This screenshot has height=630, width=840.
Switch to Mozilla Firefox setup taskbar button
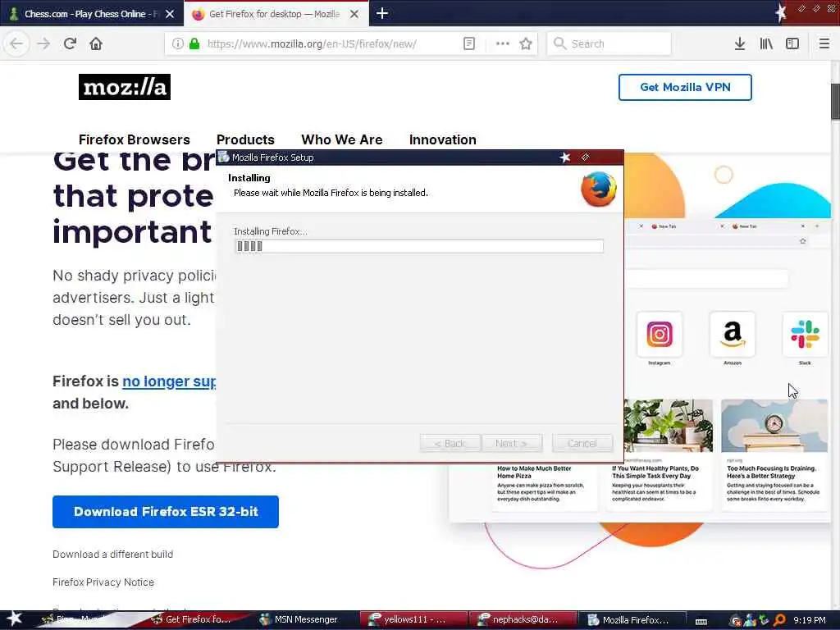(x=633, y=620)
